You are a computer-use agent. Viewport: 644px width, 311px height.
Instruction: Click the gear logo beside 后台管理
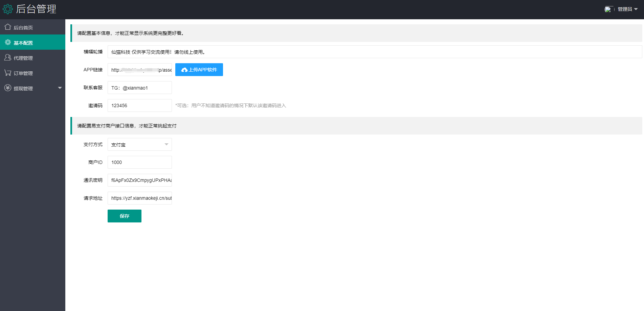8,9
